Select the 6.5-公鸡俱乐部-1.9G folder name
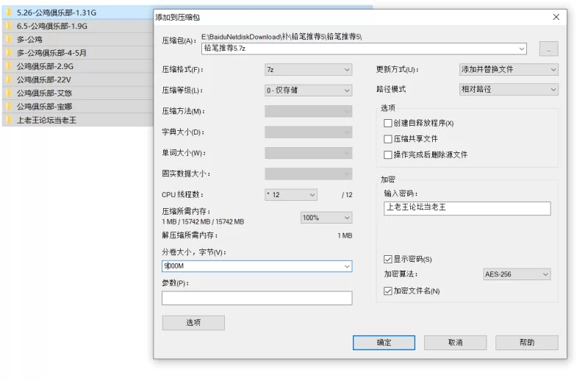This screenshot has height=381, width=588. tap(51, 26)
